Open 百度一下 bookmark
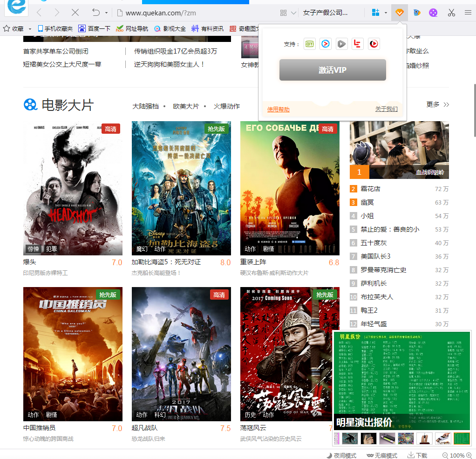Viewport: 476px width, 459px height. 94,28
